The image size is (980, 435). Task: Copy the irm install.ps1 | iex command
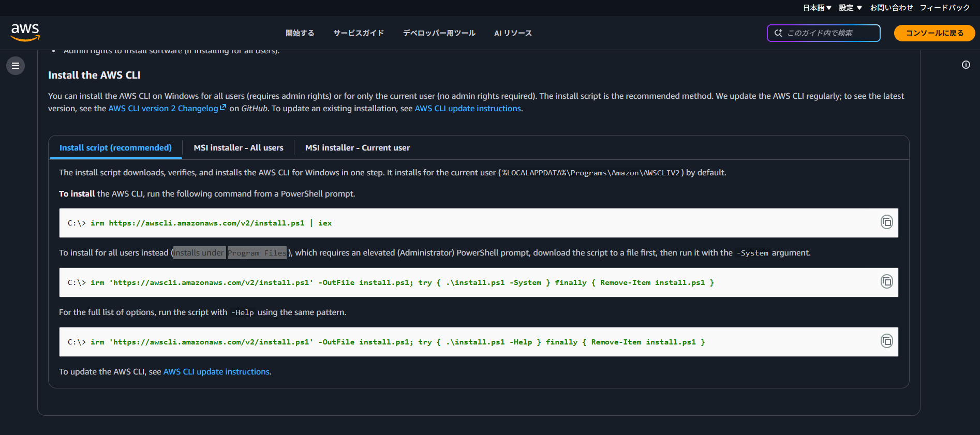click(x=887, y=222)
